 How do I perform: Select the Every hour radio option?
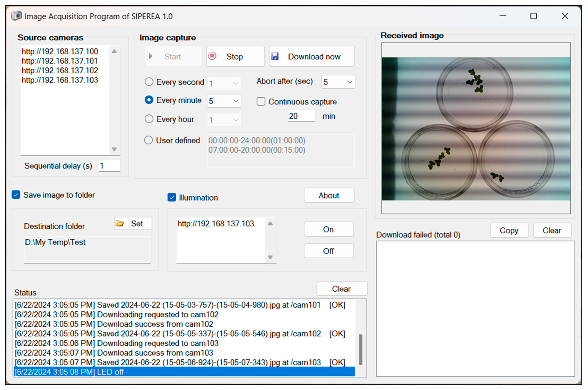click(x=149, y=119)
